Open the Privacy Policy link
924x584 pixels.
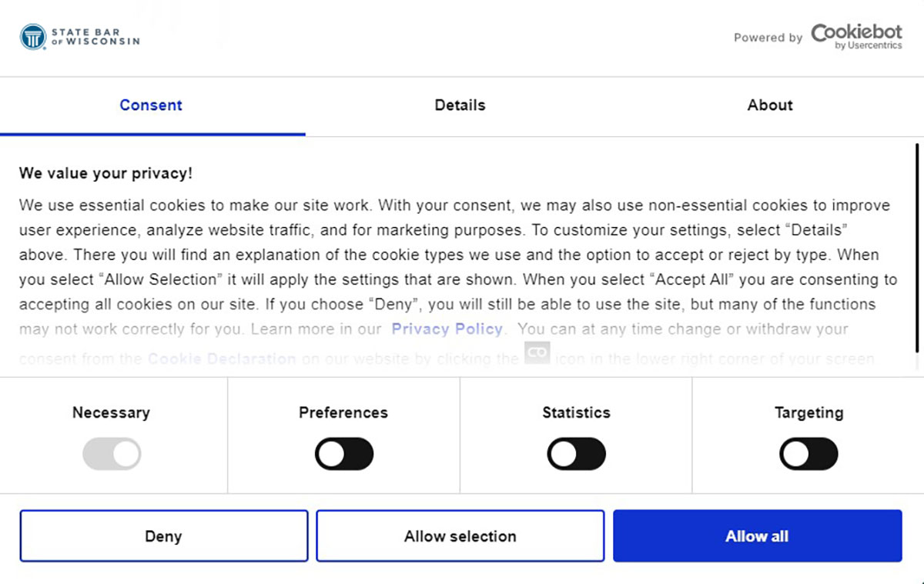click(x=447, y=329)
